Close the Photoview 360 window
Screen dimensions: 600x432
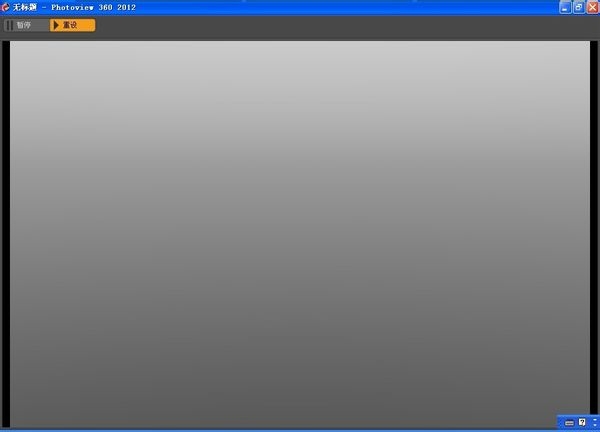593,7
